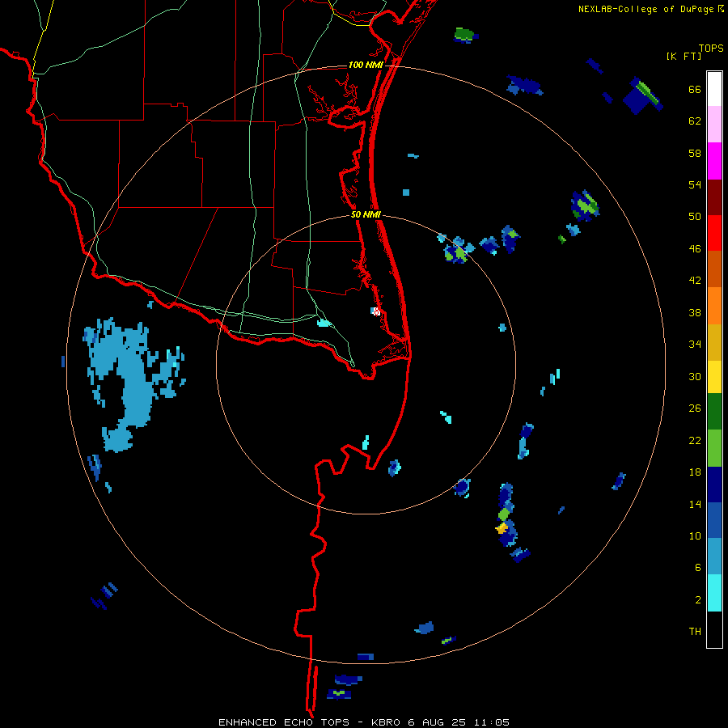728x728 pixels.
Task: Pick the dark orange legend swatch
Action: click(714, 269)
